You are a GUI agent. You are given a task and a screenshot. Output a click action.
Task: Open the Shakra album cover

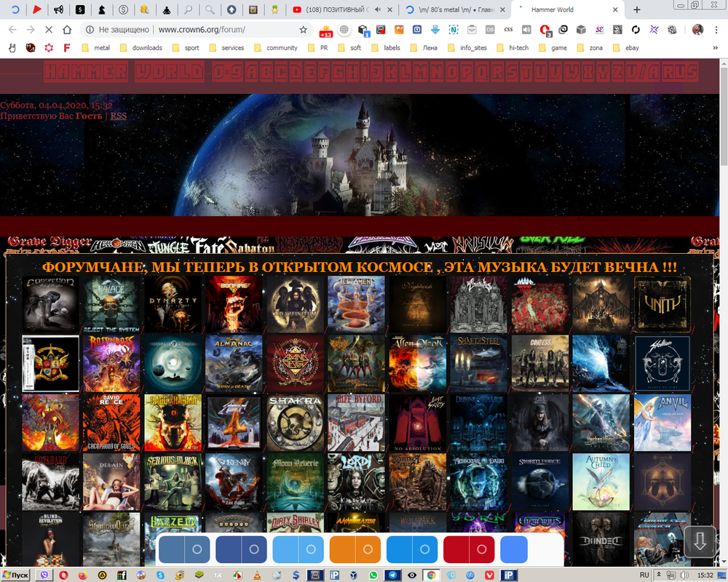click(x=296, y=423)
